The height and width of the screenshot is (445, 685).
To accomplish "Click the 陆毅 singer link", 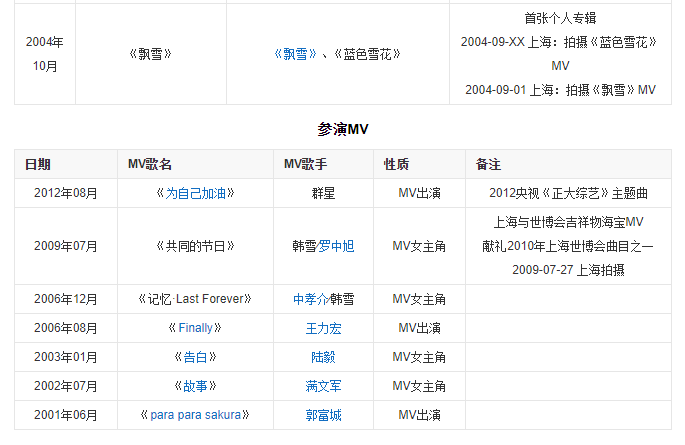I will [x=323, y=357].
